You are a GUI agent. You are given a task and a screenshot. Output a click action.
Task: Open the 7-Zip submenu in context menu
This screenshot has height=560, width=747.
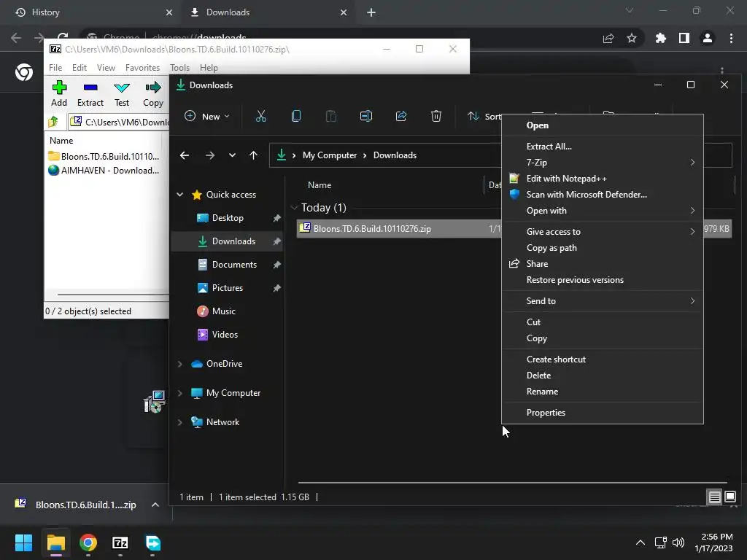pos(602,163)
